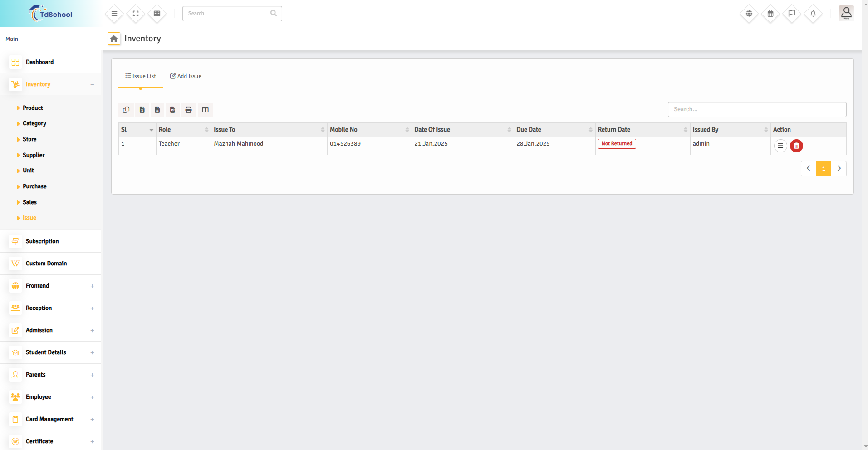The image size is (868, 450).
Task: Toggle fullscreen mode in the top bar
Action: (x=136, y=14)
